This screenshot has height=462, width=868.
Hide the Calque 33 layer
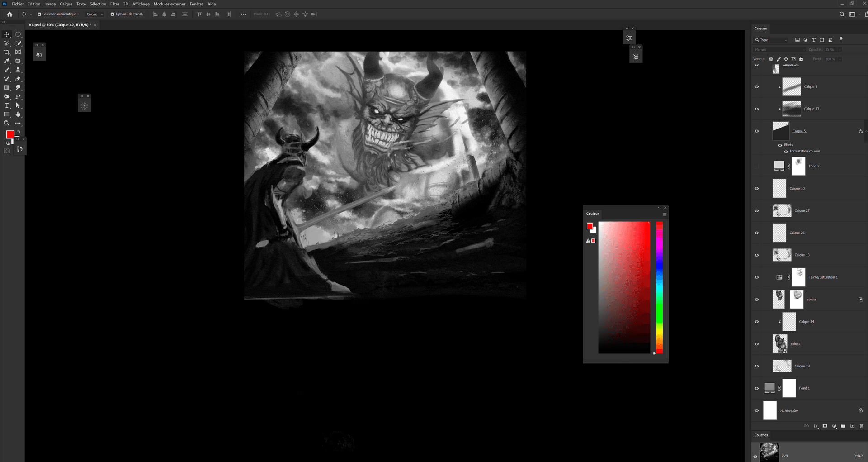click(756, 109)
